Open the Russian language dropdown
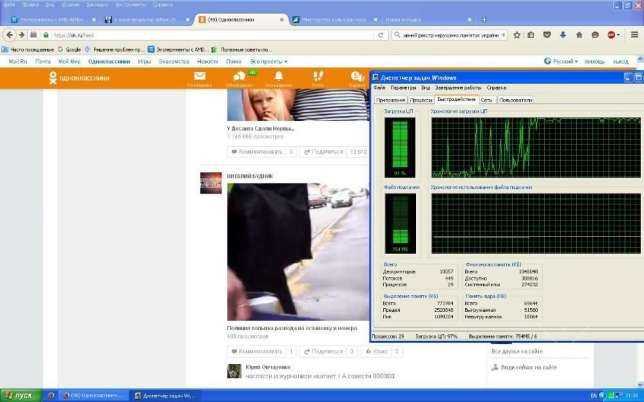The width and height of the screenshot is (644, 402). pos(561,61)
